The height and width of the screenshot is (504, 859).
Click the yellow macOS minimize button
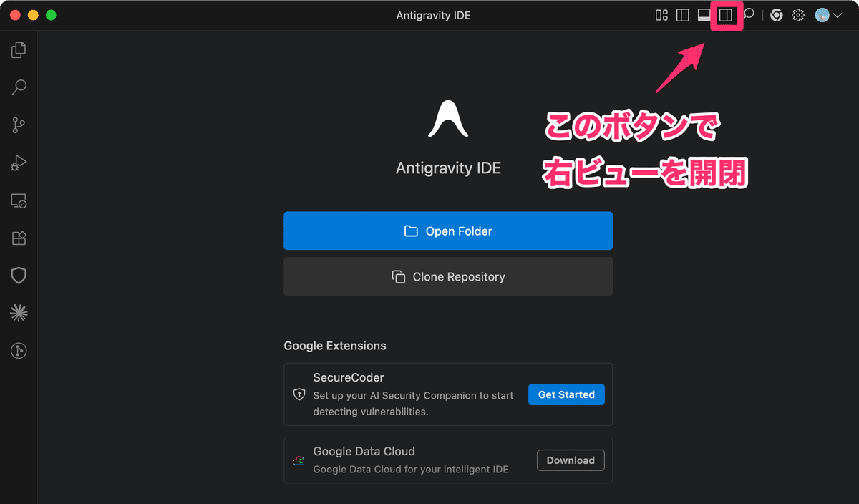(33, 15)
